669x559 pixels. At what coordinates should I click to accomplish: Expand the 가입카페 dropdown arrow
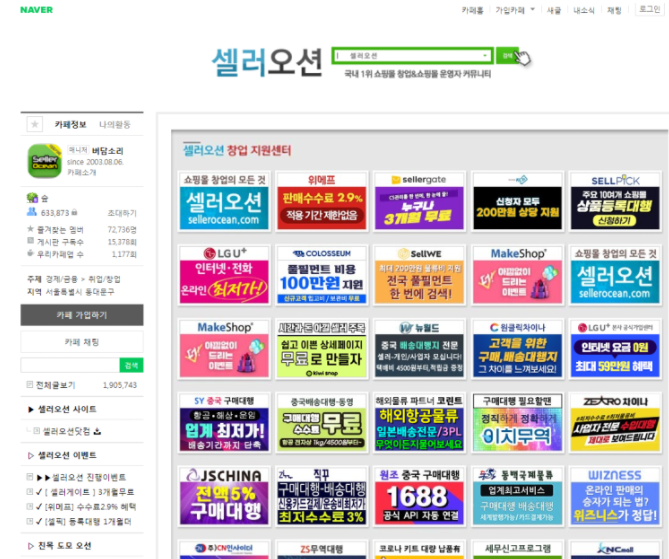click(x=532, y=9)
